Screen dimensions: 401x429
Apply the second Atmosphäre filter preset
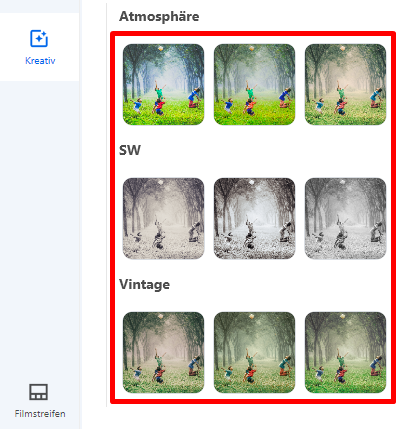pyautogui.click(x=254, y=84)
